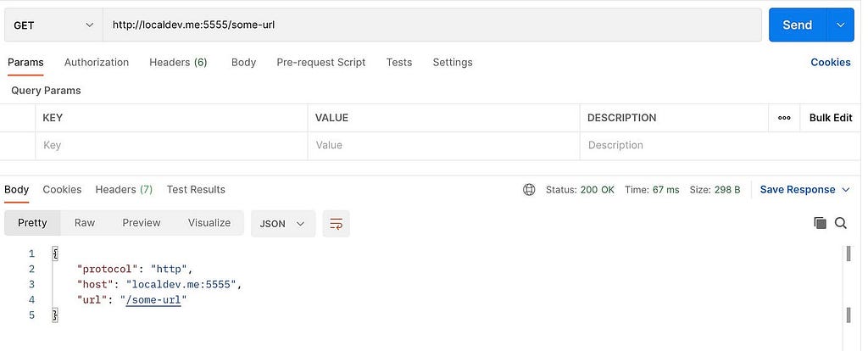Click the Value input cell
868x351 pixels.
[x=444, y=146]
